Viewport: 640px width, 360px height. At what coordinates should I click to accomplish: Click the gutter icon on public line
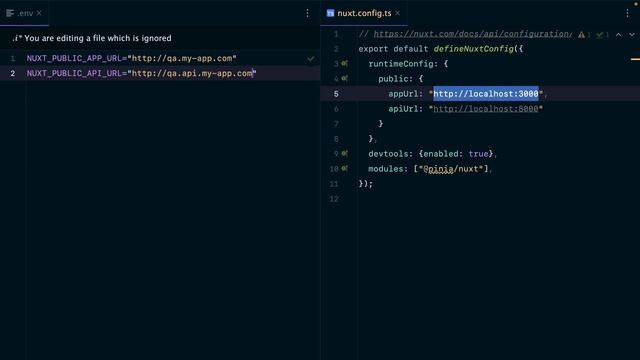pos(345,78)
